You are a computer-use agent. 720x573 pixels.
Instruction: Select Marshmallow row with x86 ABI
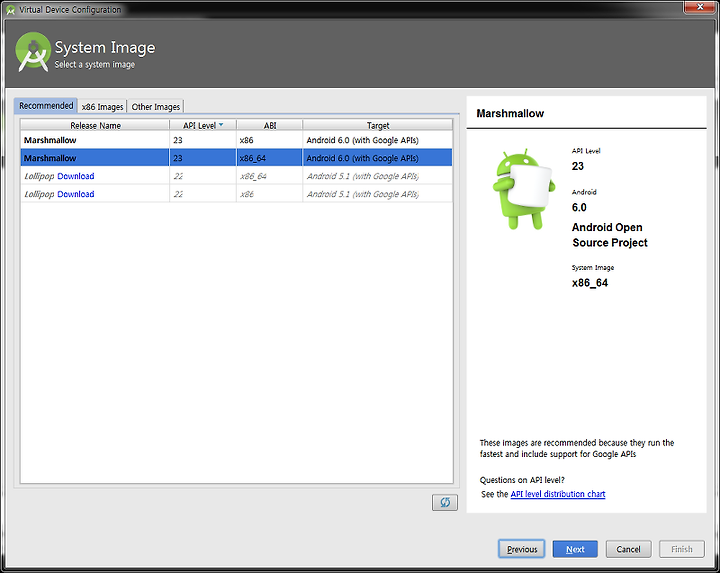[236, 140]
